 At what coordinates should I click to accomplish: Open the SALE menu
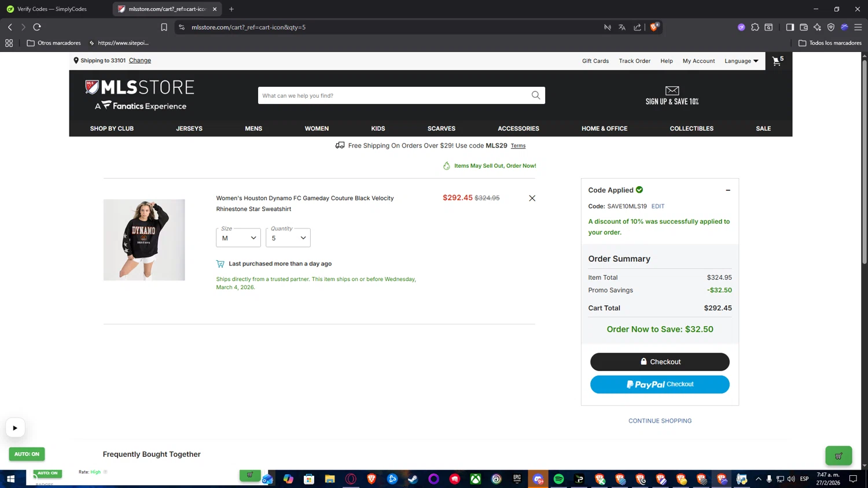[x=763, y=128]
